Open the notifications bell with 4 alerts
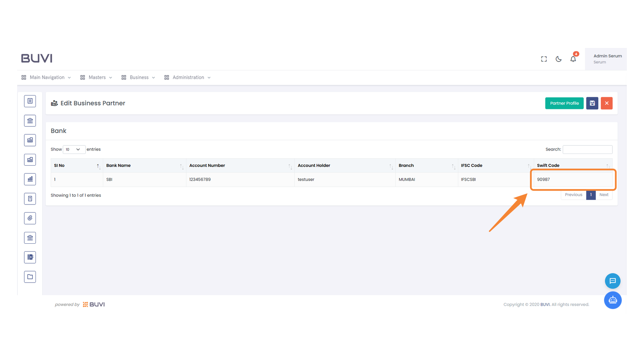 [x=573, y=59]
